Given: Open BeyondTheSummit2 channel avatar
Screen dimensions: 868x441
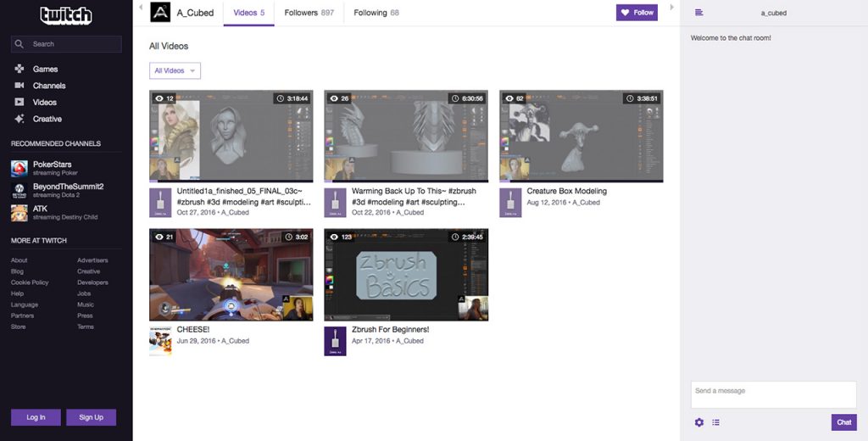Looking at the screenshot, I should (x=19, y=191).
